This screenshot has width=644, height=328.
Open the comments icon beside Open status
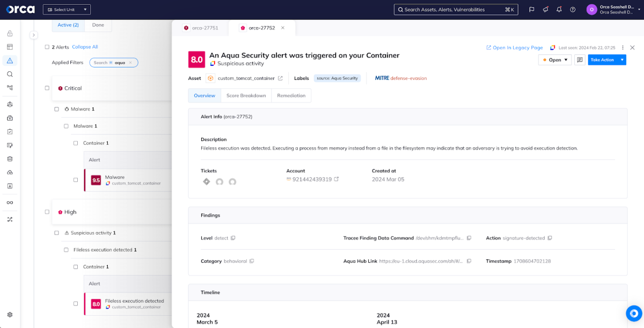(580, 60)
